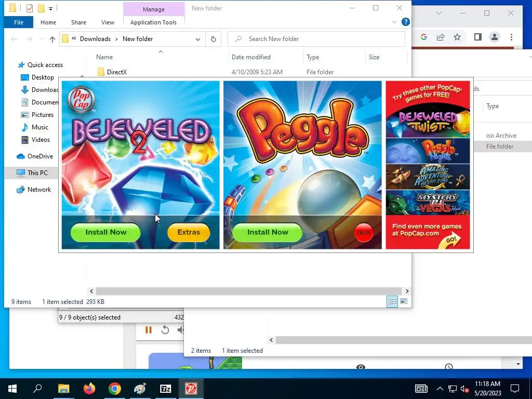The image size is (532, 399).
Task: Switch to the Share ribbon tab
Action: point(78,22)
